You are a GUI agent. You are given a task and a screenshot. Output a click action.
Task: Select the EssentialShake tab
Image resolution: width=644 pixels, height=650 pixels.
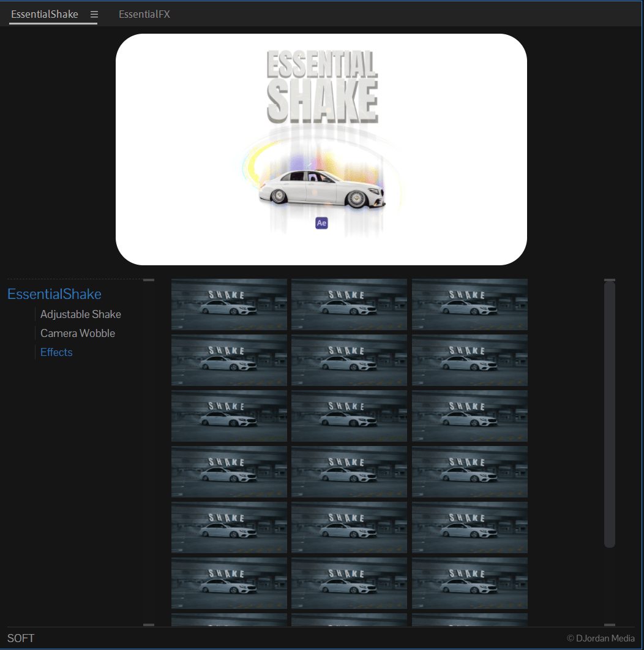click(45, 14)
